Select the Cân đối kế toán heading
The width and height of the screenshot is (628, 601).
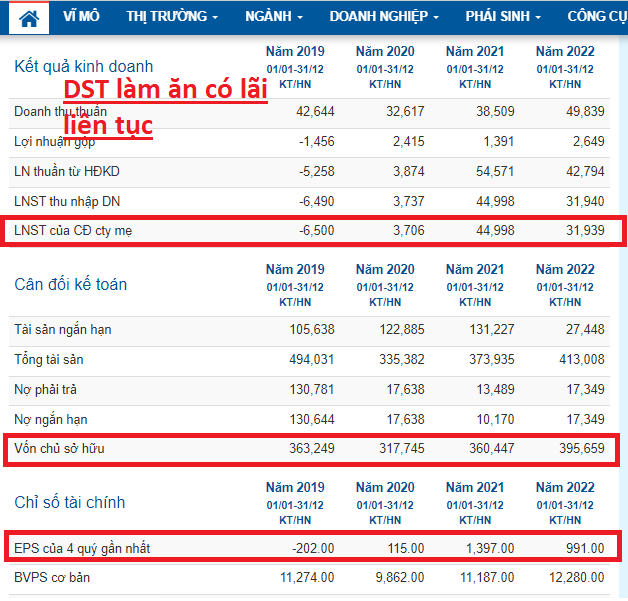[x=70, y=284]
